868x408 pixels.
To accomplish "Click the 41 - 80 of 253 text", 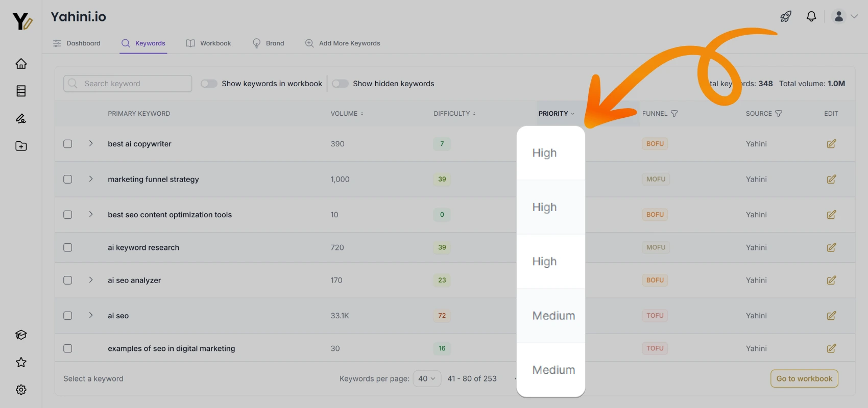I will pos(472,378).
